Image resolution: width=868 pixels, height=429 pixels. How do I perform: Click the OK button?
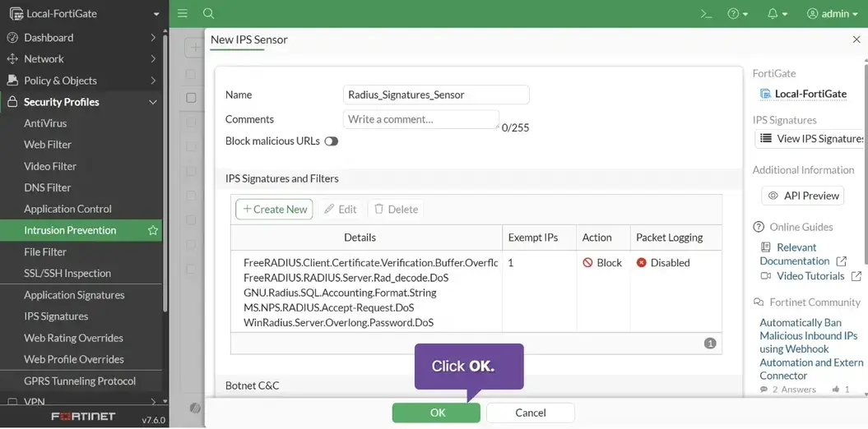[436, 413]
